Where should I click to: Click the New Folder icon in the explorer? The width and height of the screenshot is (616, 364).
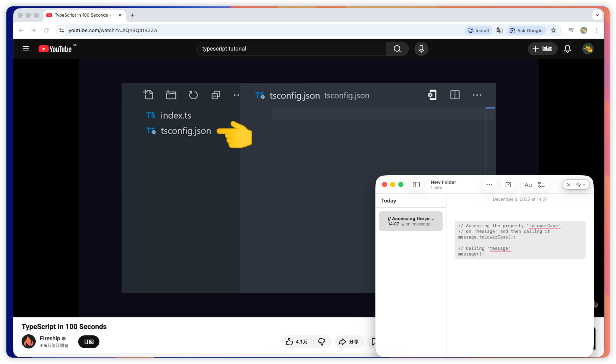[171, 95]
